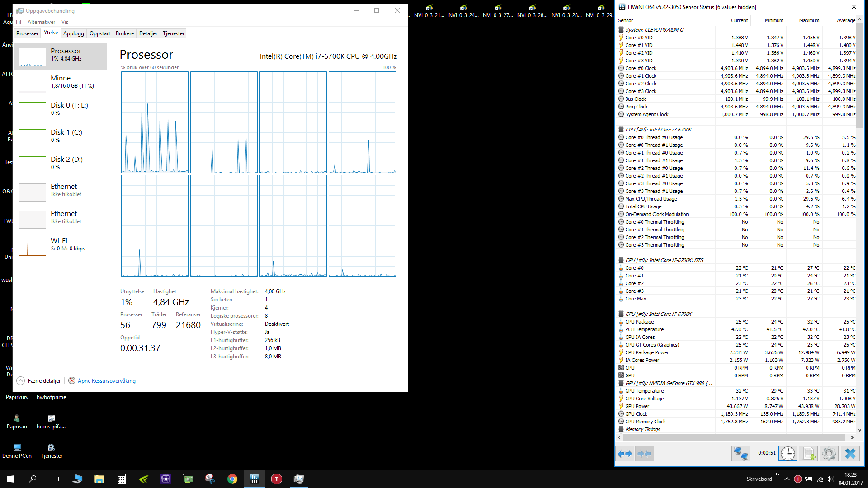Click HWiNFO log file sheet icon

[808, 453]
